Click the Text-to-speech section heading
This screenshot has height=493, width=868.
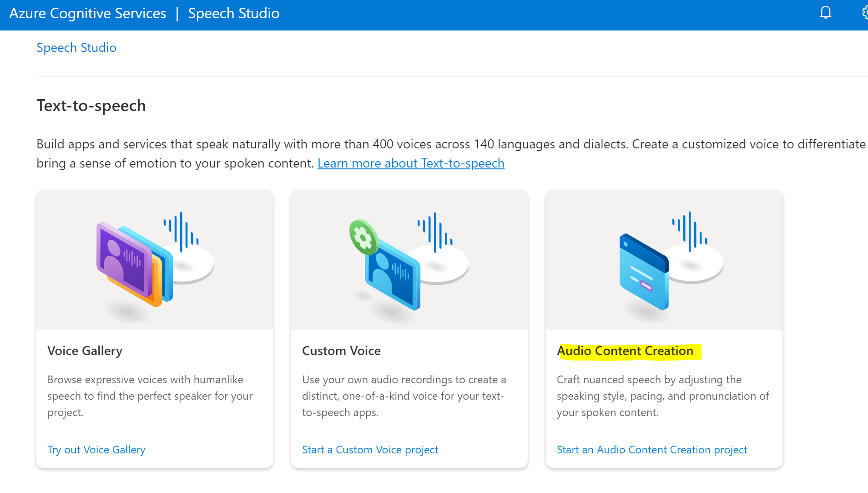point(91,106)
